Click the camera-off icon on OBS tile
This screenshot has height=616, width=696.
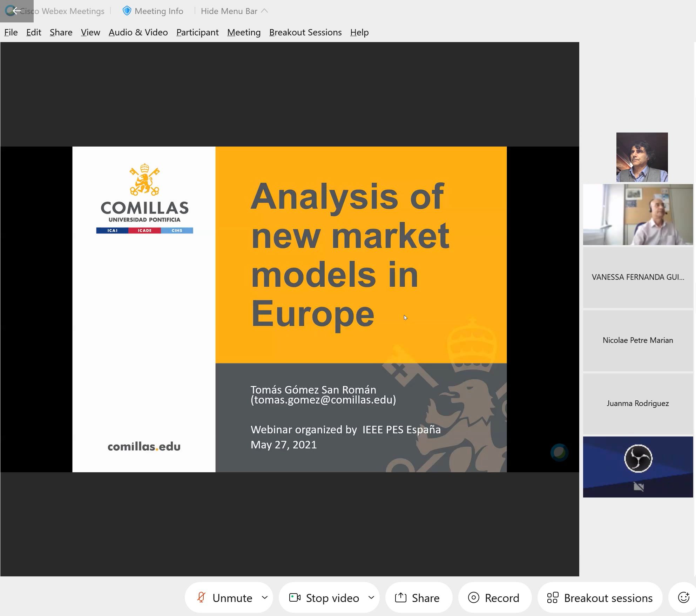[638, 487]
